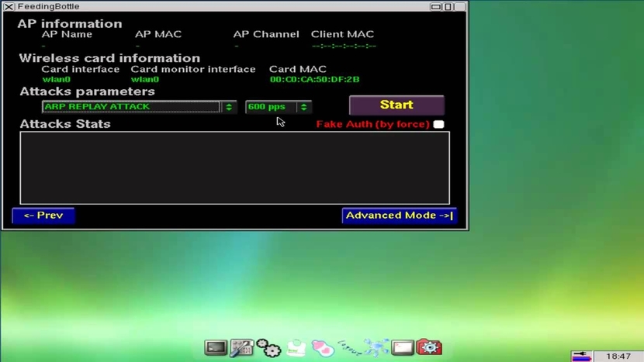The image size is (644, 362).
Task: Open the blue water splash icon
Action: tap(376, 347)
